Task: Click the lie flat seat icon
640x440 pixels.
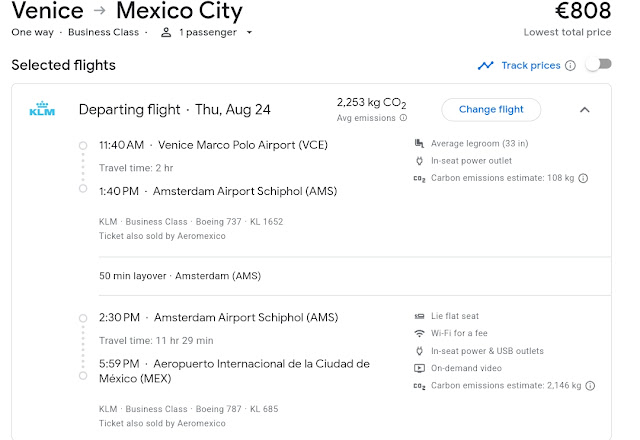Action: (419, 316)
